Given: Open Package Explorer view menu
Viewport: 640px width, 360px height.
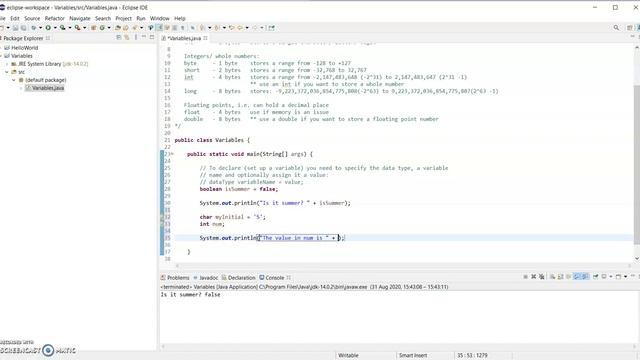Looking at the screenshot, I should pos(136,37).
